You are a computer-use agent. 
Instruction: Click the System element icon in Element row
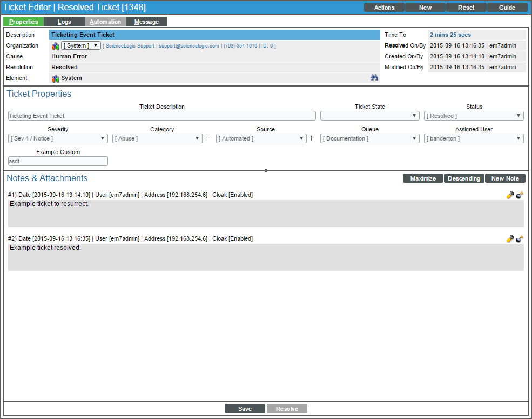(x=56, y=78)
